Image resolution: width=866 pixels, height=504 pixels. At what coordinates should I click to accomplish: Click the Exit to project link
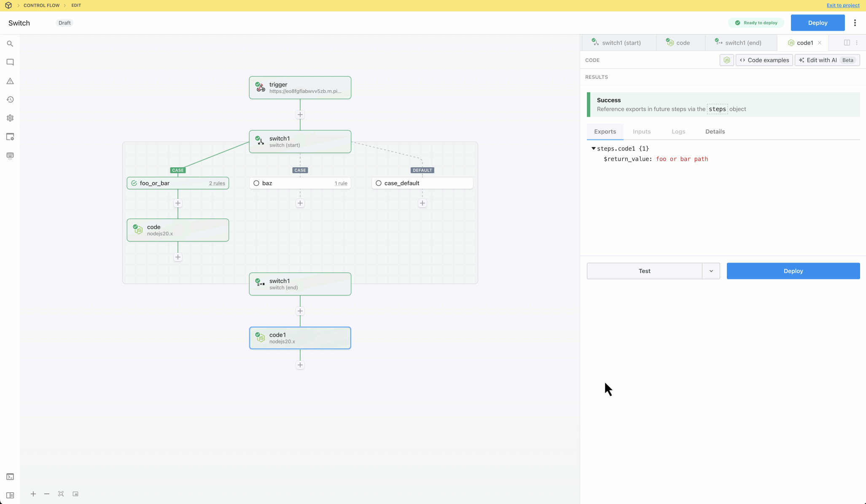(843, 5)
